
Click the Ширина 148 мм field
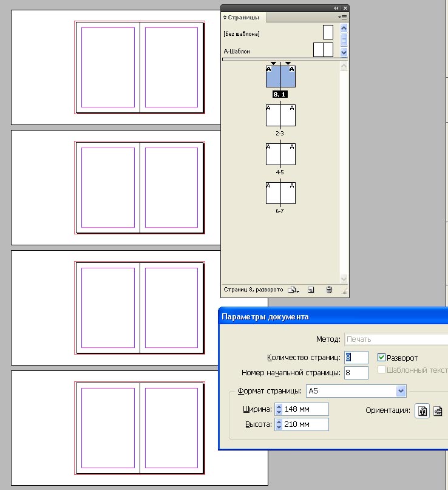[305, 409]
